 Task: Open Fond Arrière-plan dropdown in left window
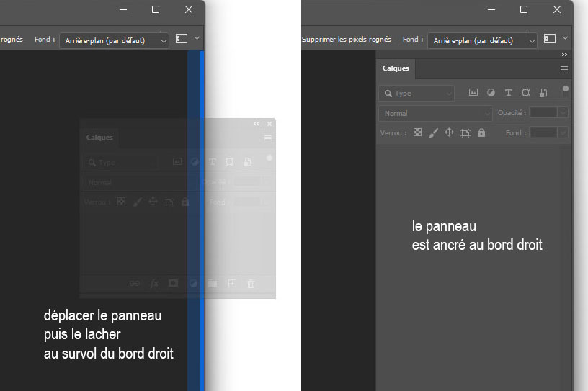[114, 40]
